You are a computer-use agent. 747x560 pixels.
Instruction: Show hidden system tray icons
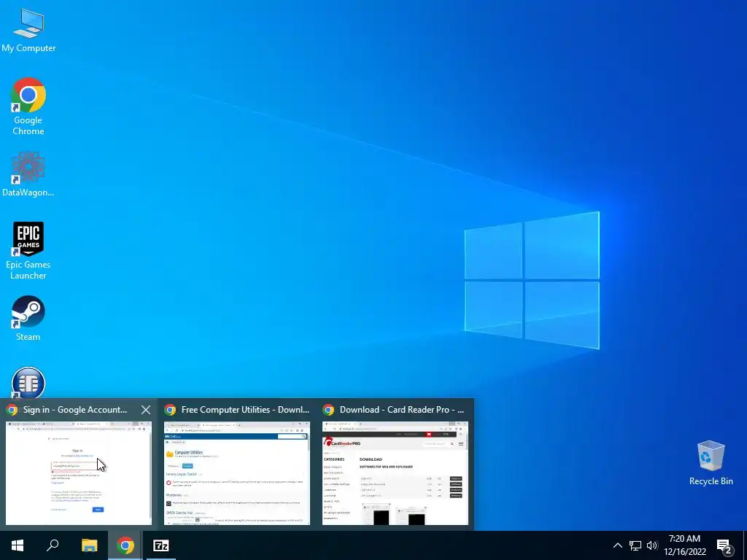(617, 545)
